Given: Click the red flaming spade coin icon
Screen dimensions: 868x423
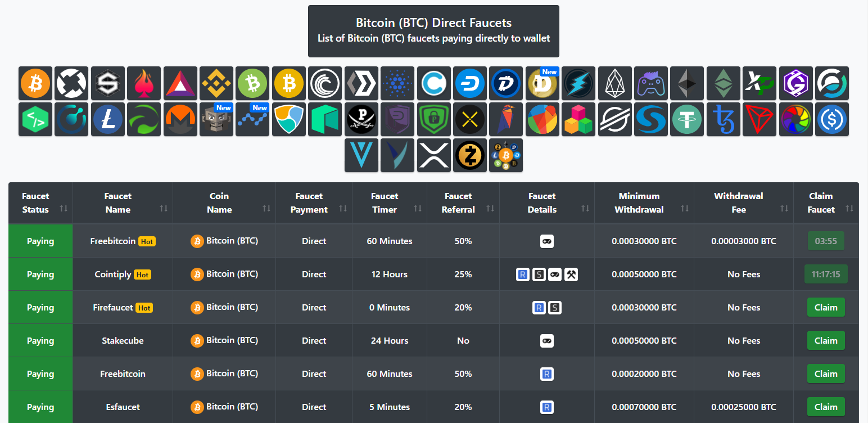Looking at the screenshot, I should click(144, 83).
